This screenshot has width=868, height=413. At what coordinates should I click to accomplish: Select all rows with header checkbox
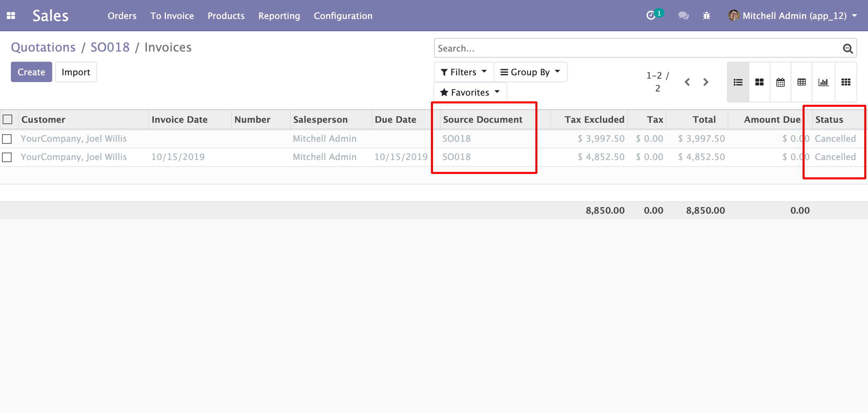click(x=7, y=119)
